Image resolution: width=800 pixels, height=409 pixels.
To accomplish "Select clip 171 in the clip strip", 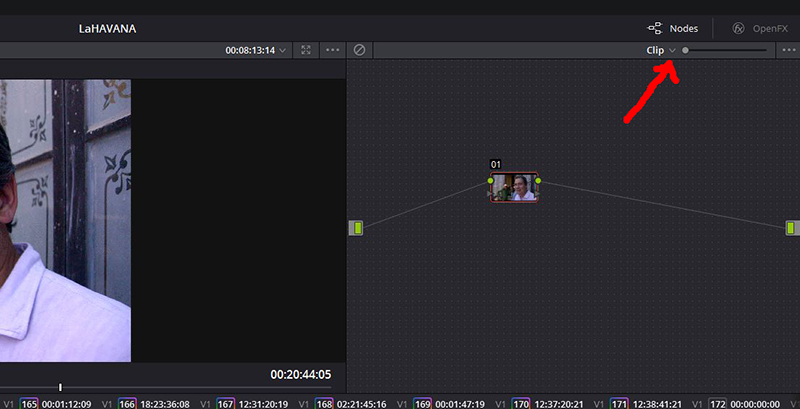I will point(619,404).
